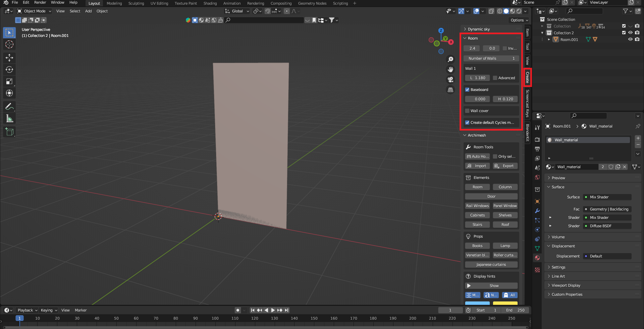Switch to the Shading workspace tab
Viewport: 644px width, 329px height.
point(210,3)
